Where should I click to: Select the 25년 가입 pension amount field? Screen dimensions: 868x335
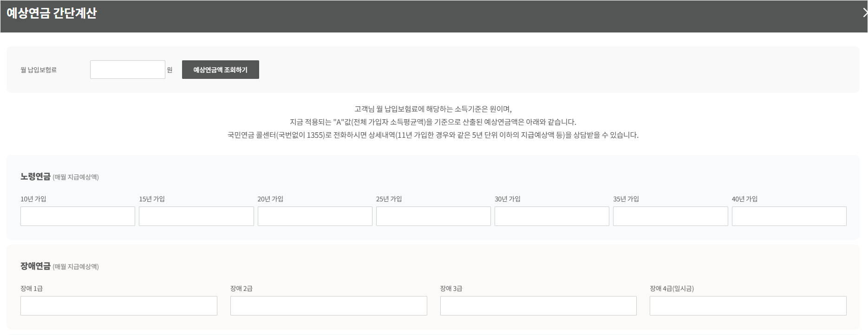433,216
